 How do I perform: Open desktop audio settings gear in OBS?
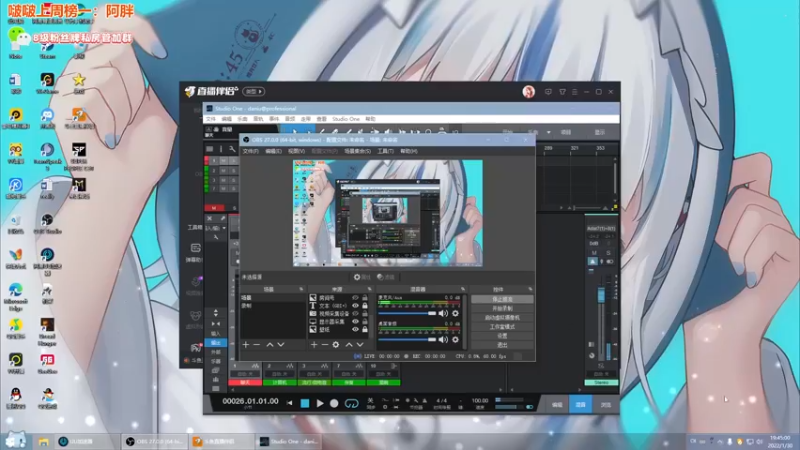coord(455,339)
